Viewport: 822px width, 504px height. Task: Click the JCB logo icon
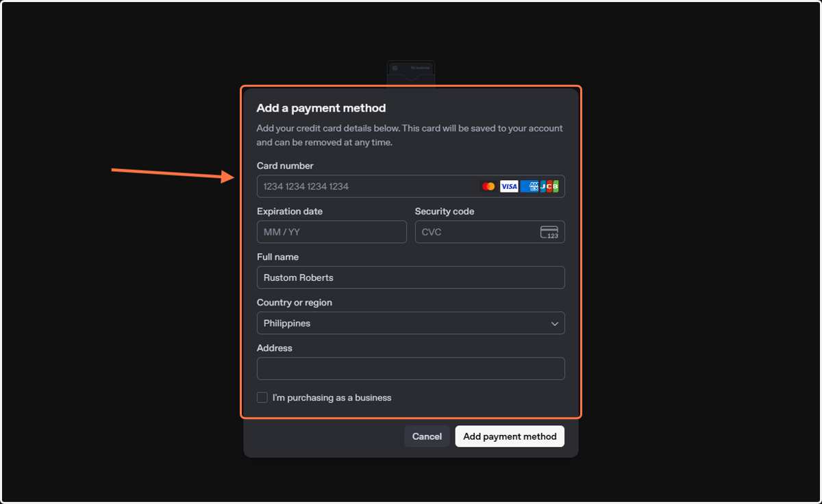point(549,186)
